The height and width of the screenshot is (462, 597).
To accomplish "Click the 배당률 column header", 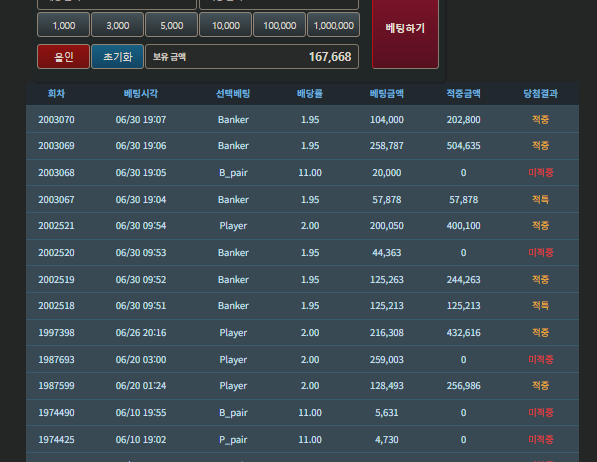I will 310,94.
